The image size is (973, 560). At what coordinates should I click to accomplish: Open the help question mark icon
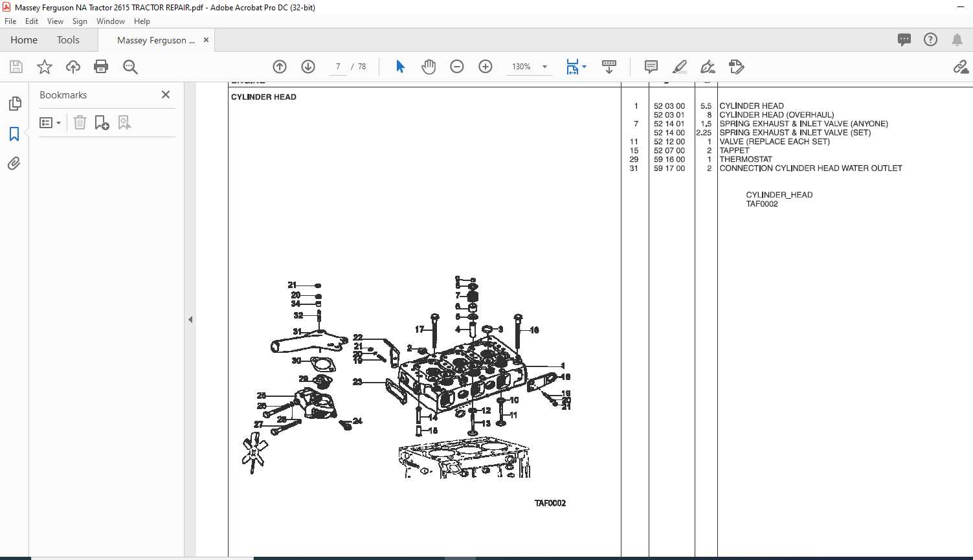click(930, 40)
